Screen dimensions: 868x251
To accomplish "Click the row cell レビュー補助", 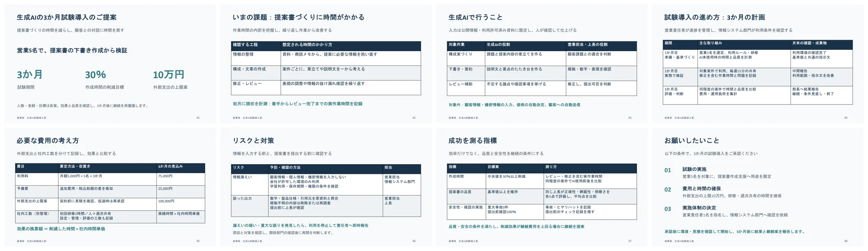I will [466, 88].
